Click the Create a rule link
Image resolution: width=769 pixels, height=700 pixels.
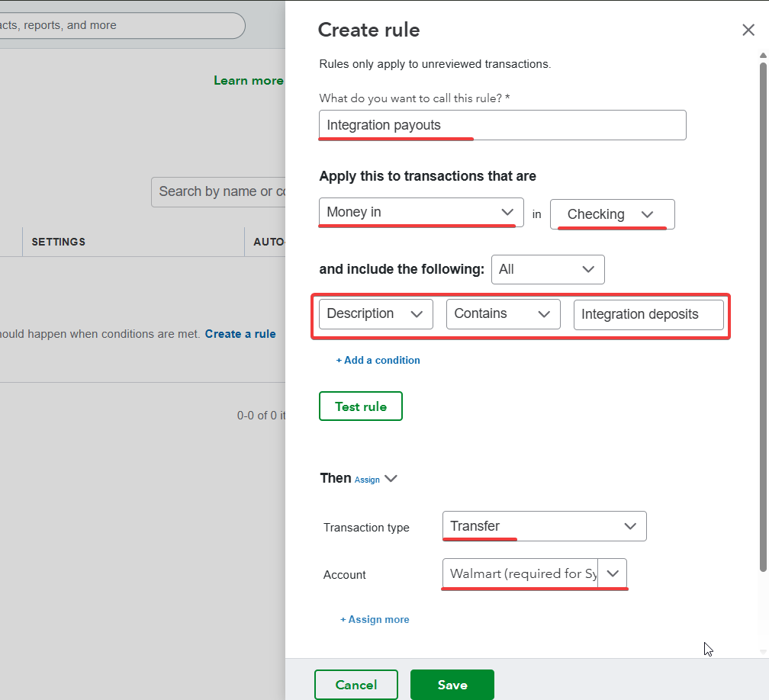point(240,334)
